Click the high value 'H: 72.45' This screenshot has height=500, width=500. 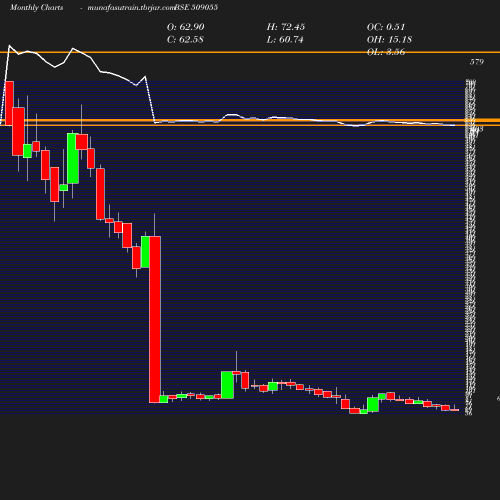(x=286, y=27)
